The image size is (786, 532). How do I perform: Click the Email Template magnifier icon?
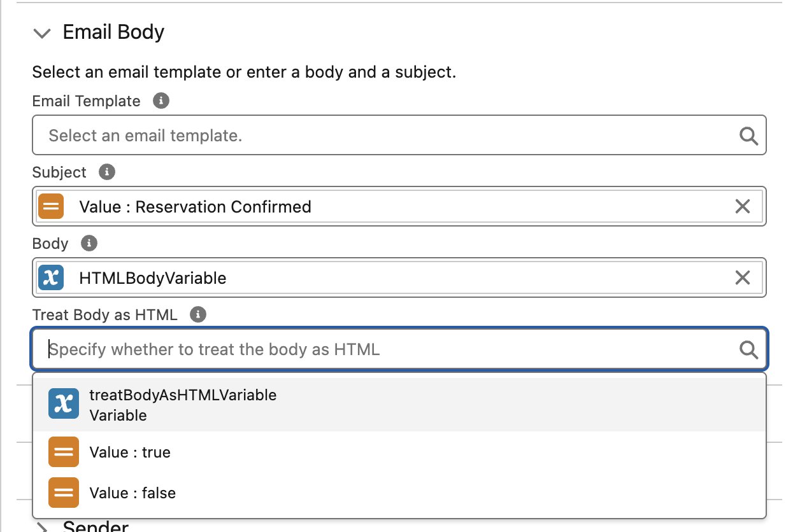(748, 135)
